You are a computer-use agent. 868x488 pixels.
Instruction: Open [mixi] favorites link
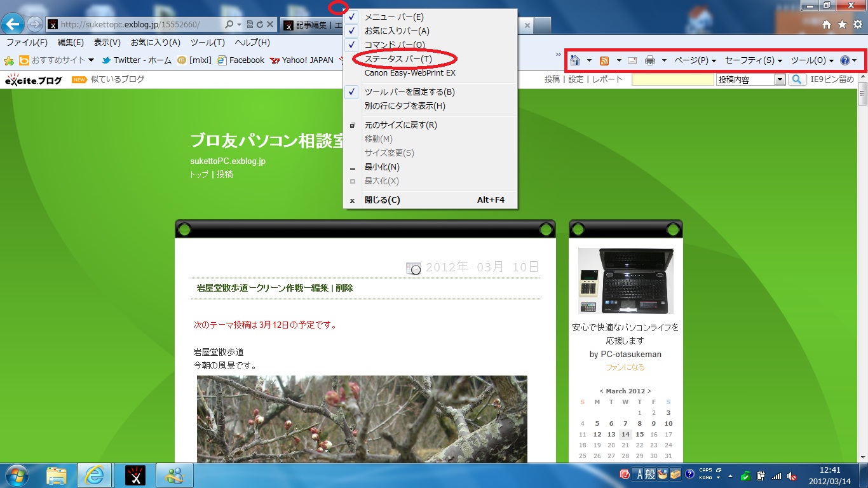coord(195,60)
